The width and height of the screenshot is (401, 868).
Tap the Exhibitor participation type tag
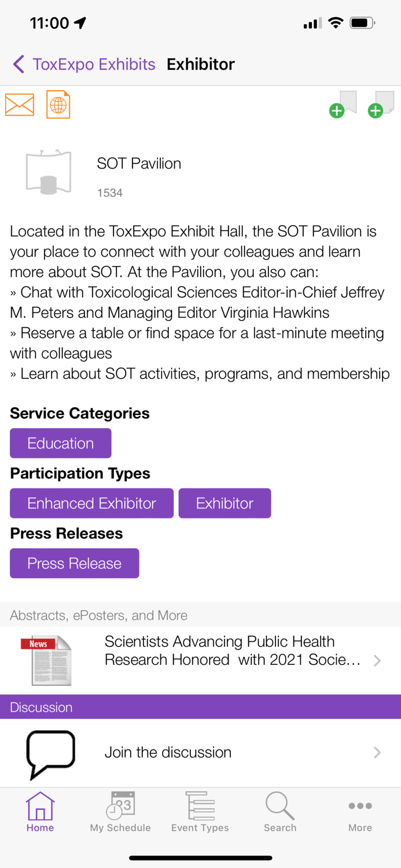tap(225, 503)
